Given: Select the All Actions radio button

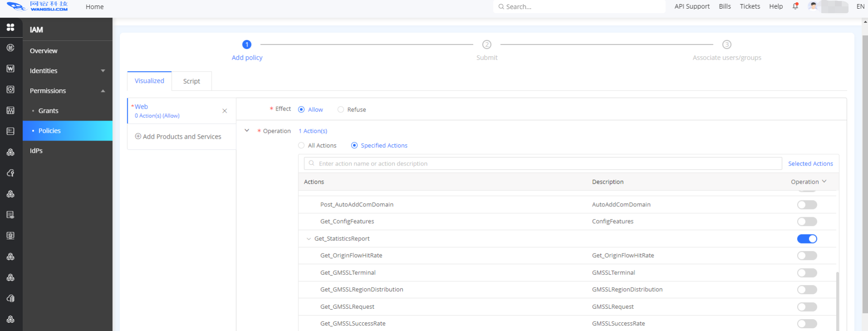Looking at the screenshot, I should (x=301, y=146).
